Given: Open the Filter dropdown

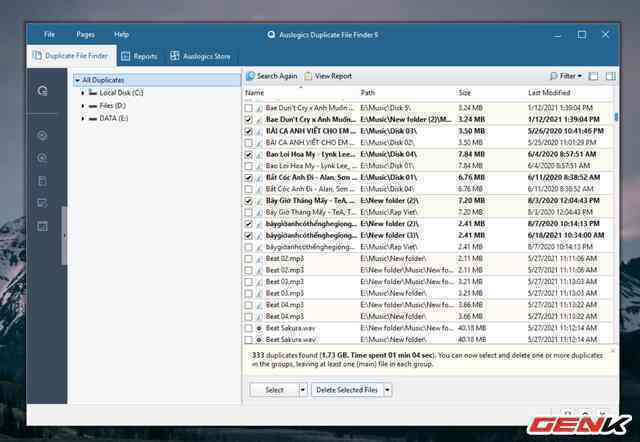Looking at the screenshot, I should [566, 76].
